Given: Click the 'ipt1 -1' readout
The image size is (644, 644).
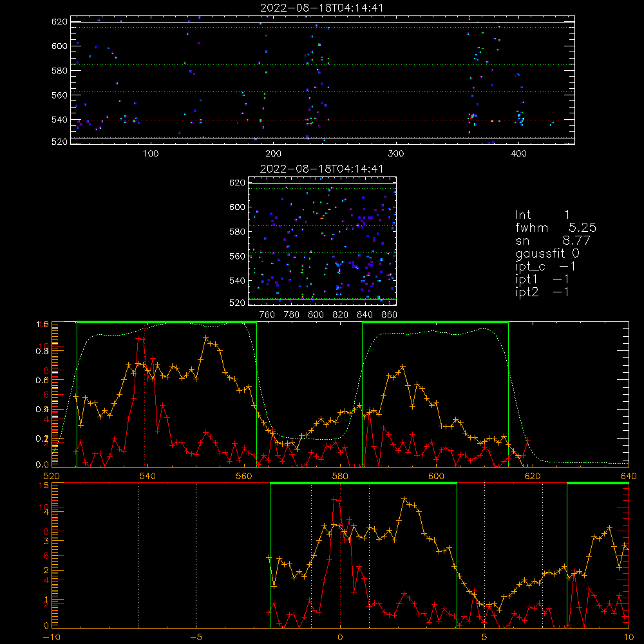Looking at the screenshot, I should tap(542, 279).
